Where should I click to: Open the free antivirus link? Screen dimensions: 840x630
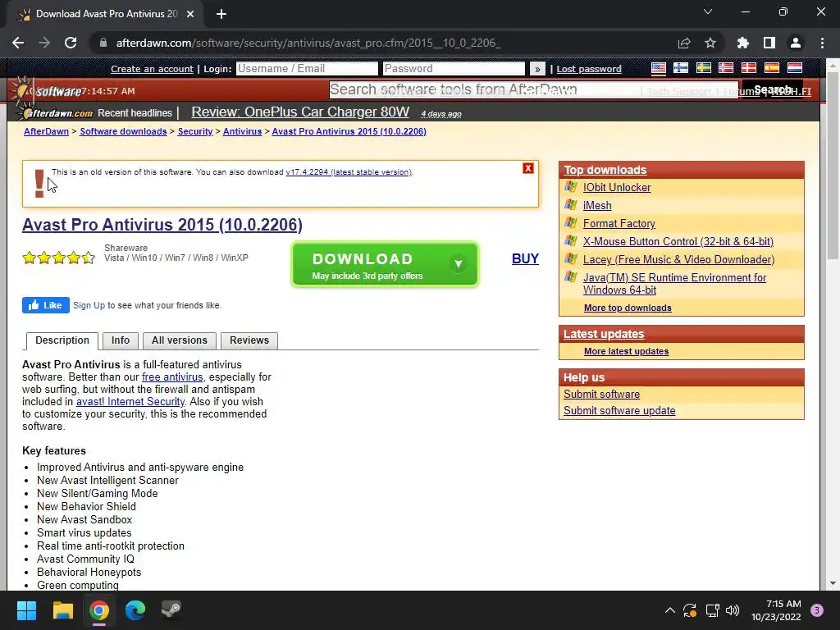click(x=172, y=377)
